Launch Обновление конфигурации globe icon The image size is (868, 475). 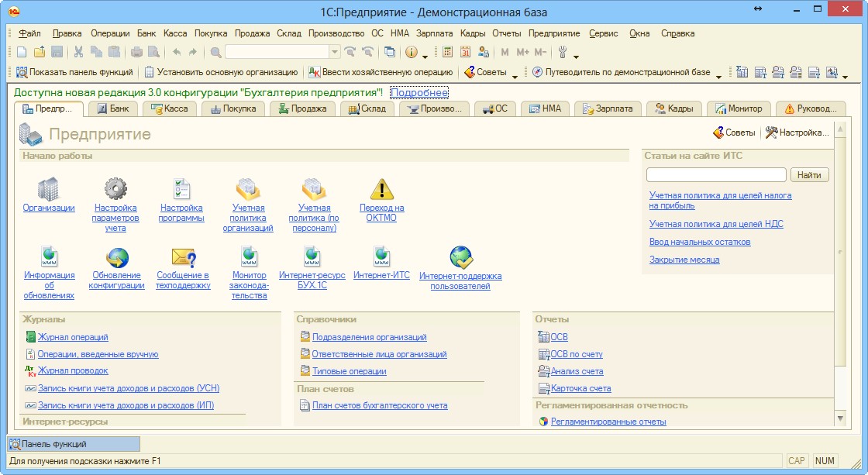pos(116,257)
